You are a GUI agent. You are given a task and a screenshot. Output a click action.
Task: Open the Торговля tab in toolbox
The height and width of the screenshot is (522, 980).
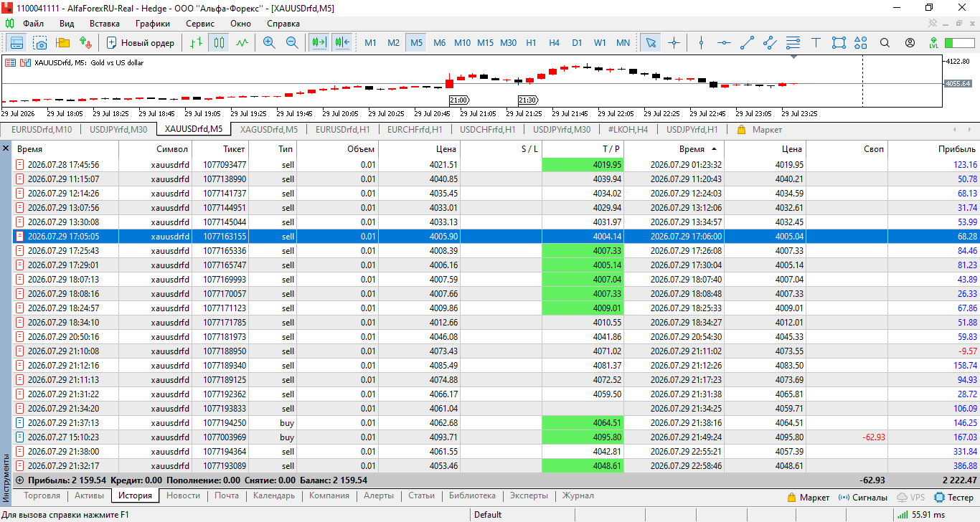(41, 495)
